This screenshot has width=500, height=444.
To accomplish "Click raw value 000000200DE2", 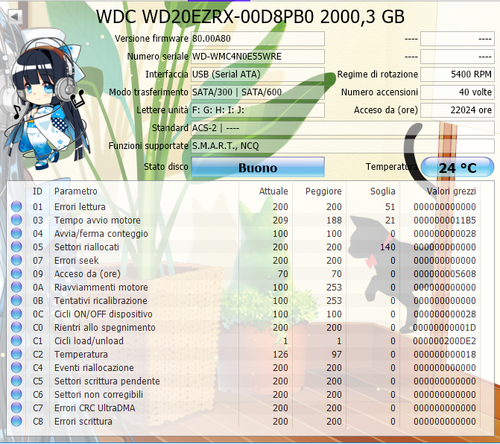I will tap(444, 341).
